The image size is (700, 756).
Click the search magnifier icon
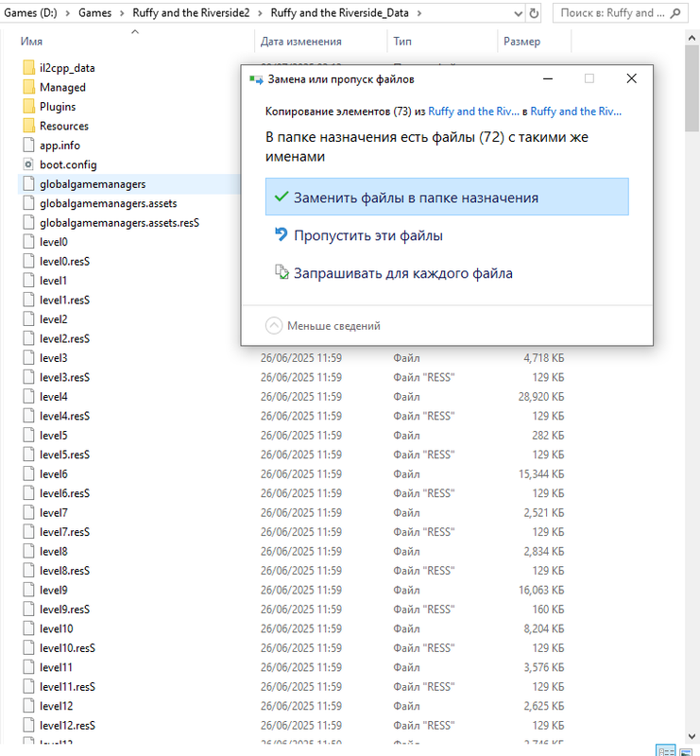[x=675, y=13]
